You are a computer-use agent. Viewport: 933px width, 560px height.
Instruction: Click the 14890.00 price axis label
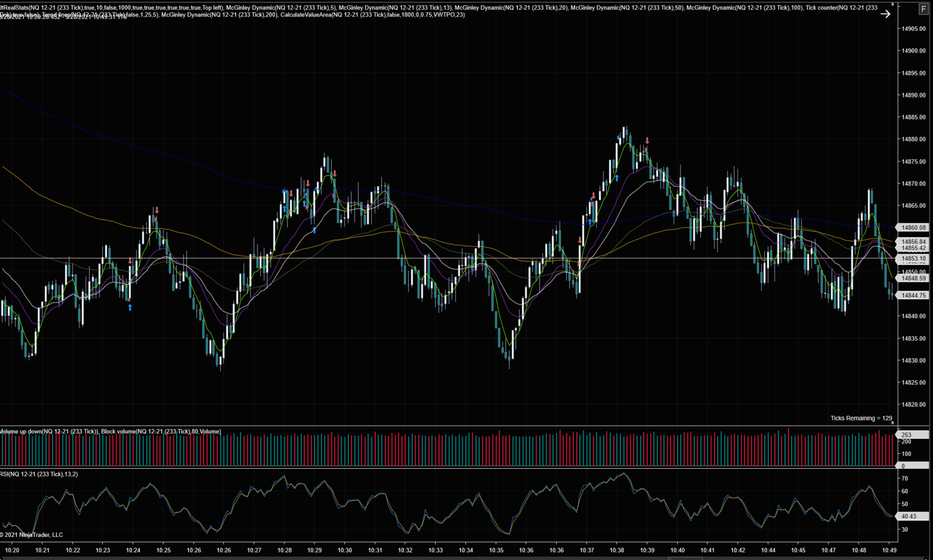913,95
